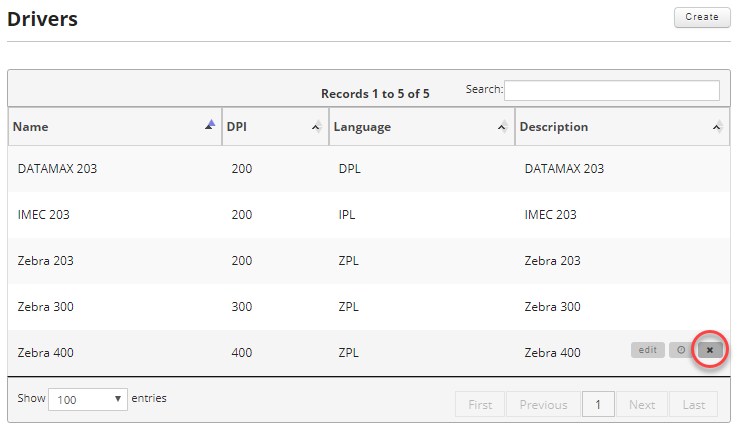Click the clock icon button in Zebra 400 row
This screenshot has height=430, width=741.
click(x=681, y=350)
